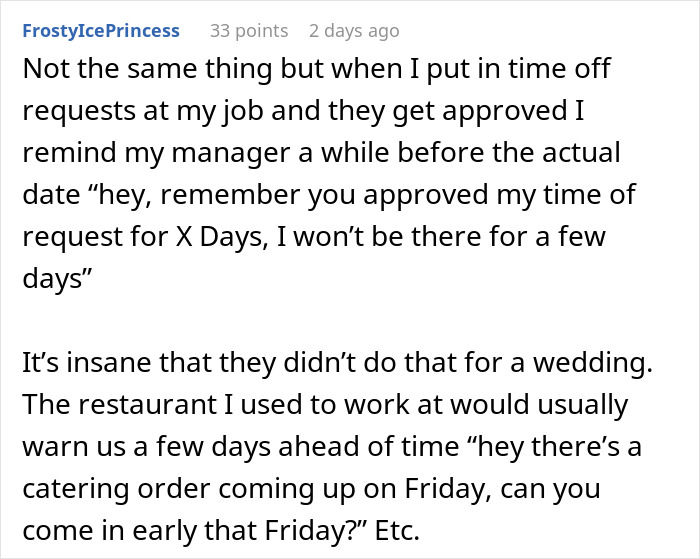Click the line starting 'request for X Days'
The width and height of the screenshot is (700, 559).
click(314, 236)
